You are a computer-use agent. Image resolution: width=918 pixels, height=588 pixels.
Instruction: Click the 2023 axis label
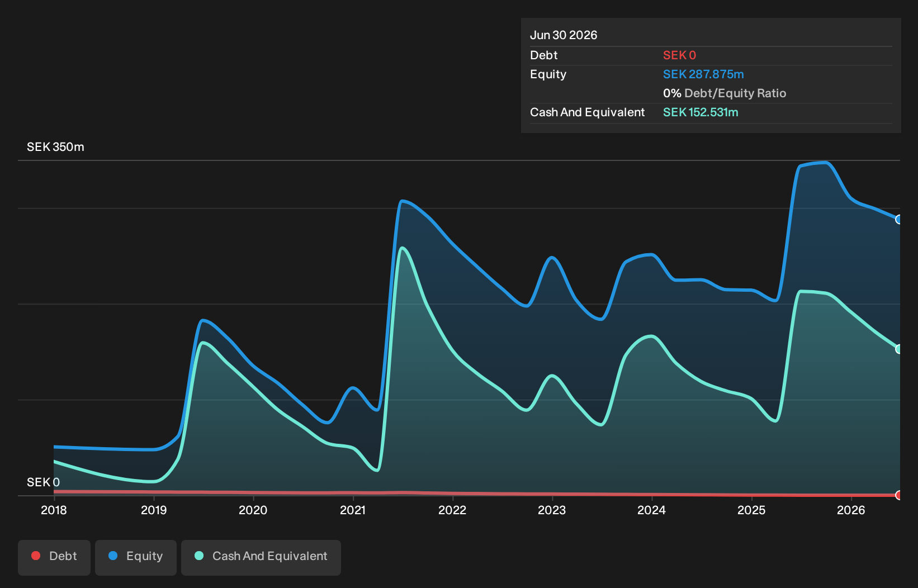[x=552, y=510]
